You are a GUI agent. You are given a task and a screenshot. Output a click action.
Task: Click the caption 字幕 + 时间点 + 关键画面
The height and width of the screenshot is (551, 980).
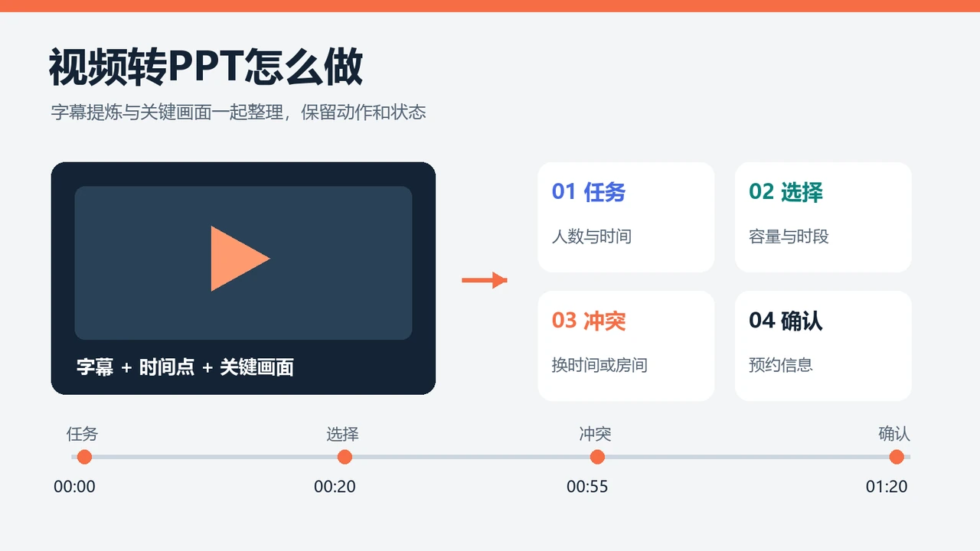[185, 367]
